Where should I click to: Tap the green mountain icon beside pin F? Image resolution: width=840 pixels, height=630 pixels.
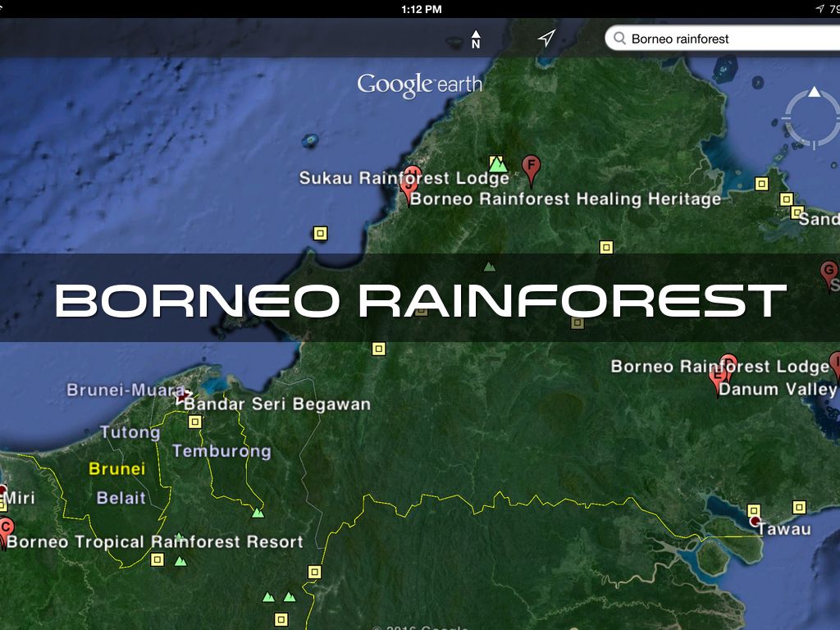[498, 164]
